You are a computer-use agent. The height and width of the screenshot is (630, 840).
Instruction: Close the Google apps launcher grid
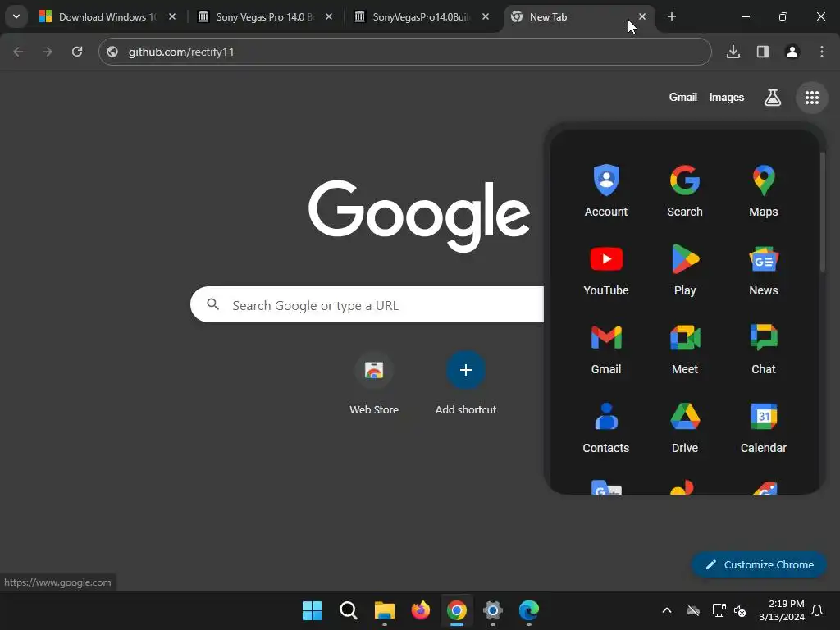click(x=811, y=98)
